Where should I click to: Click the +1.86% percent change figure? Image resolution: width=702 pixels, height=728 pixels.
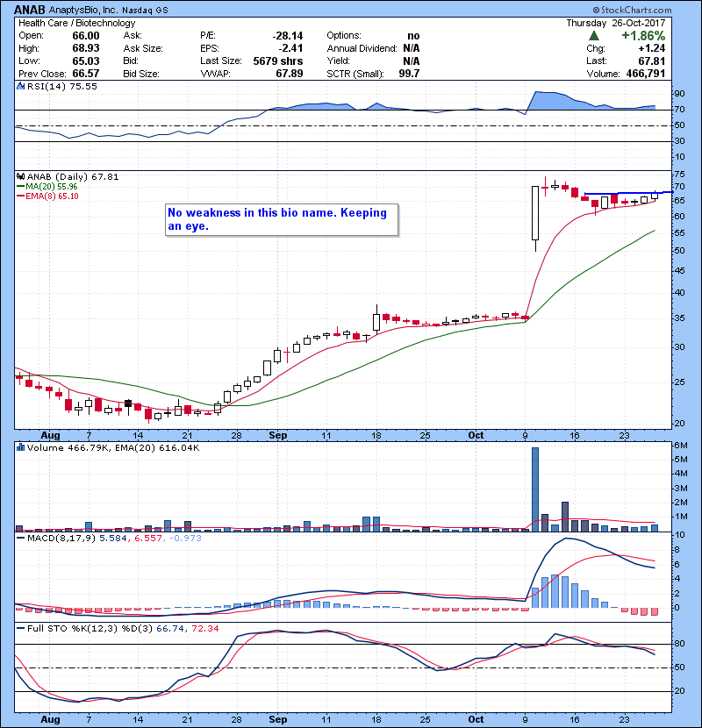point(643,36)
